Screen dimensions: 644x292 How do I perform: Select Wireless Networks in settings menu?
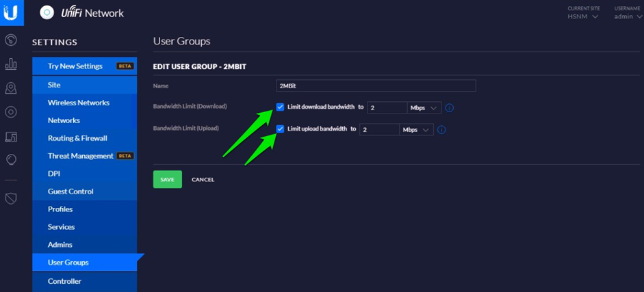click(78, 103)
